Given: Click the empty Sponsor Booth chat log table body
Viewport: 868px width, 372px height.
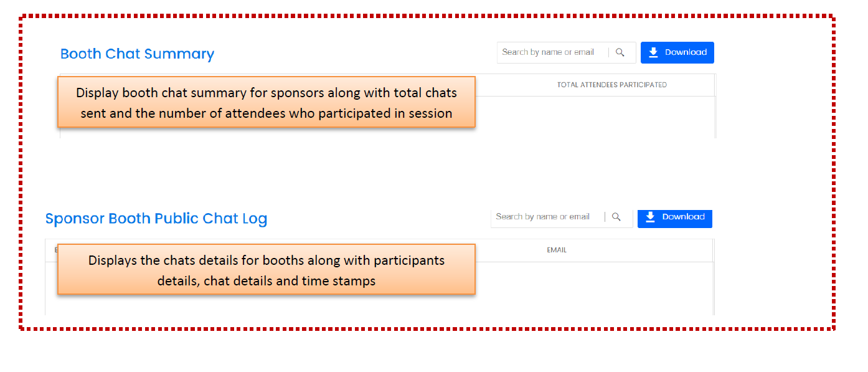Looking at the screenshot, I should tap(592, 287).
